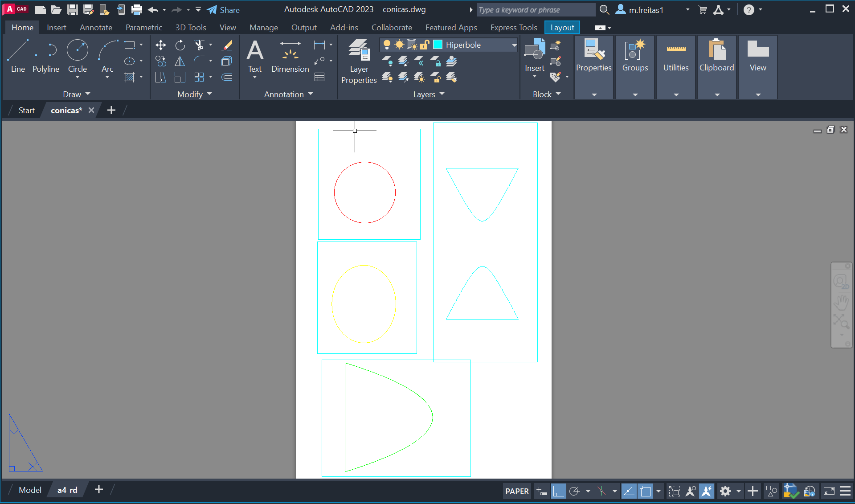
Task: Click the Insert Table icon
Action: click(x=319, y=77)
